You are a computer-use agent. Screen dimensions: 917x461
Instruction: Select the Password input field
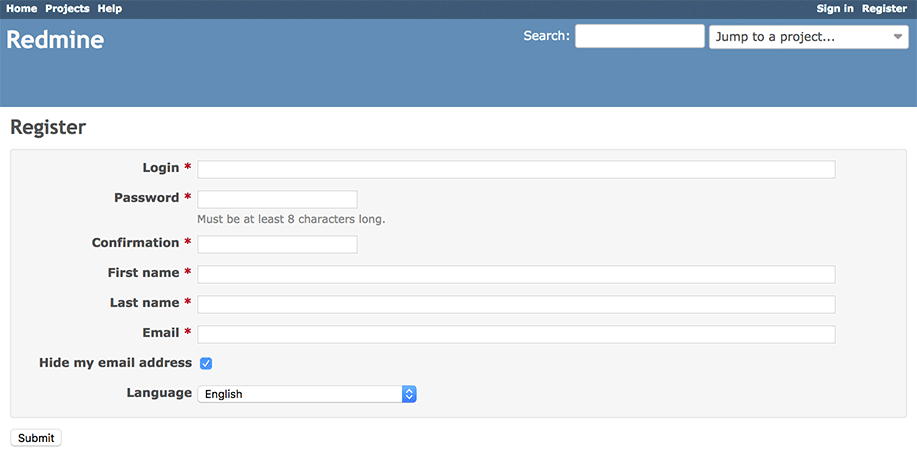277,199
